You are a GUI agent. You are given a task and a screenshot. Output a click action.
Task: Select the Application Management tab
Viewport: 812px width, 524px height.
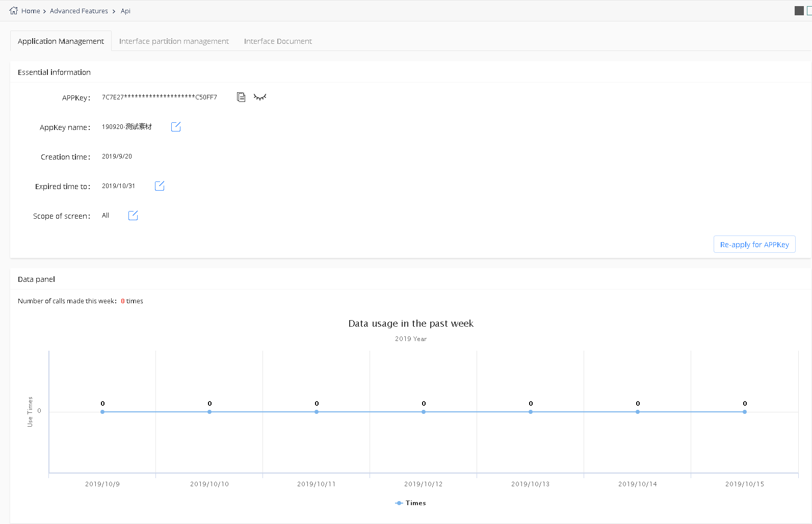tap(61, 41)
